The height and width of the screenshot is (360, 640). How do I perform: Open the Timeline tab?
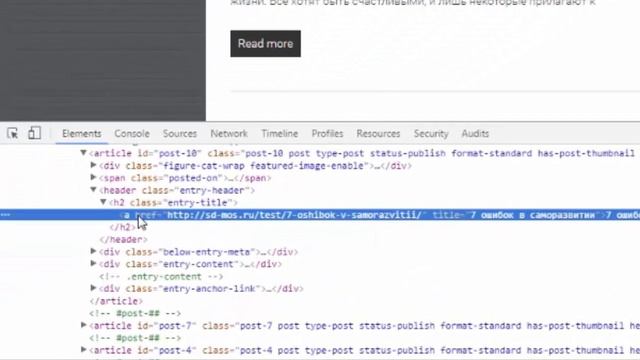(x=280, y=134)
